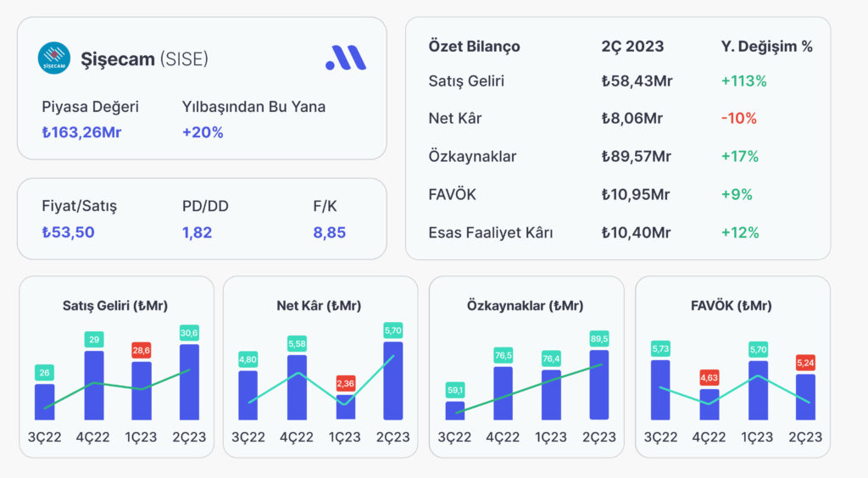Viewport: 868px width, 478px height.
Task: Click the 3Ç22 axis label under Satış Geliri
Action: coord(45,437)
